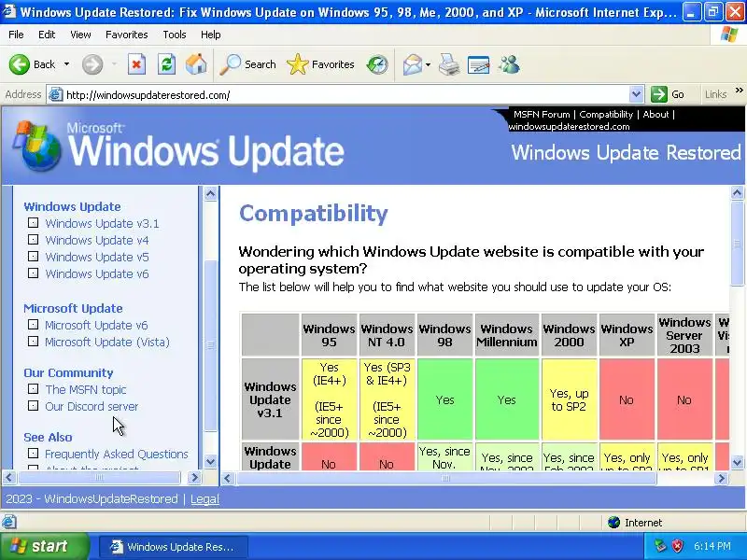Screen dimensions: 747x560
Task: Open the View menu
Action: click(x=80, y=35)
